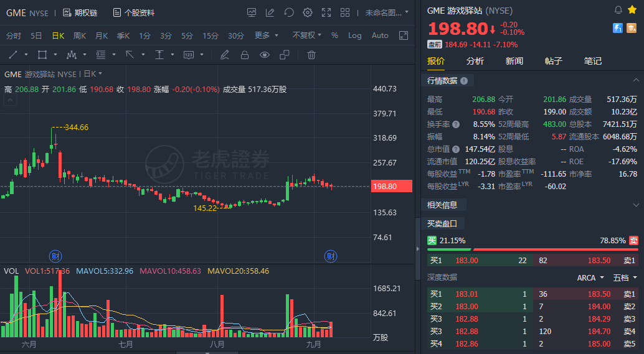The width and height of the screenshot is (644, 354).
Task: Open the text tool dropdown arrow
Action: [x=173, y=55]
